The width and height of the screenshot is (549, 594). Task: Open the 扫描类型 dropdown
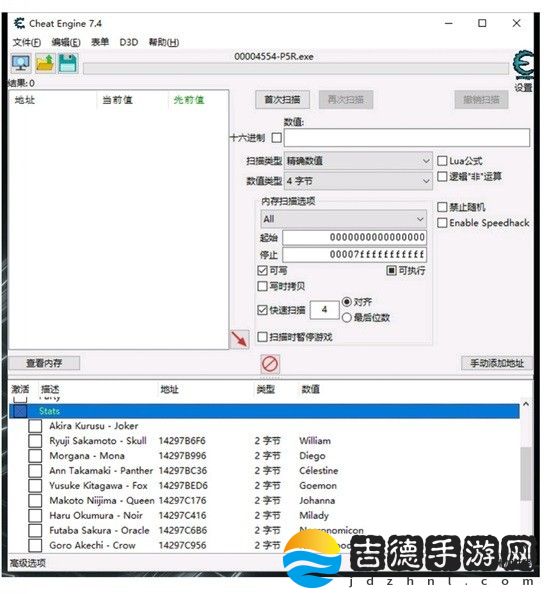click(358, 161)
